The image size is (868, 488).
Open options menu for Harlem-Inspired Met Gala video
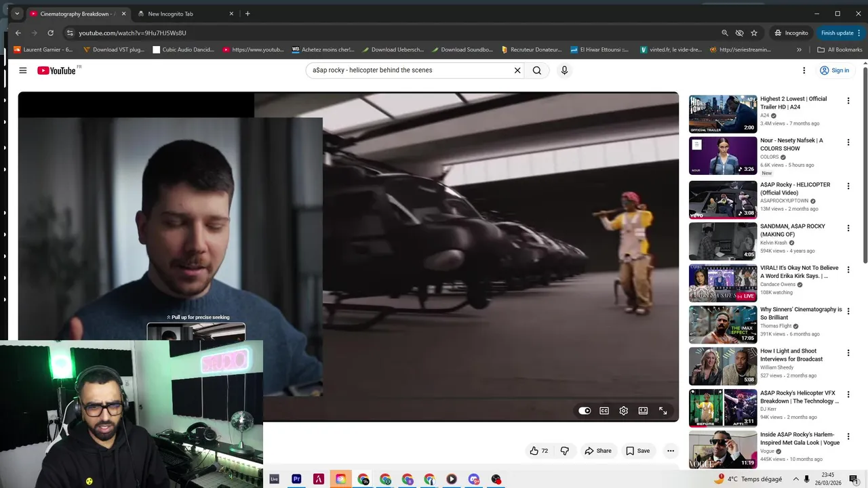(848, 436)
